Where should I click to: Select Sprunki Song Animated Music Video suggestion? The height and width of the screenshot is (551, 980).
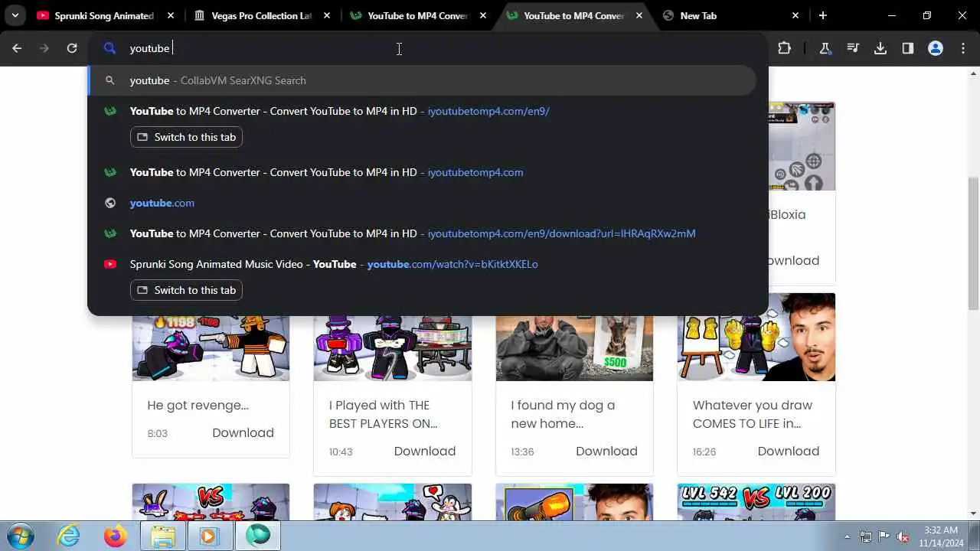pyautogui.click(x=423, y=264)
